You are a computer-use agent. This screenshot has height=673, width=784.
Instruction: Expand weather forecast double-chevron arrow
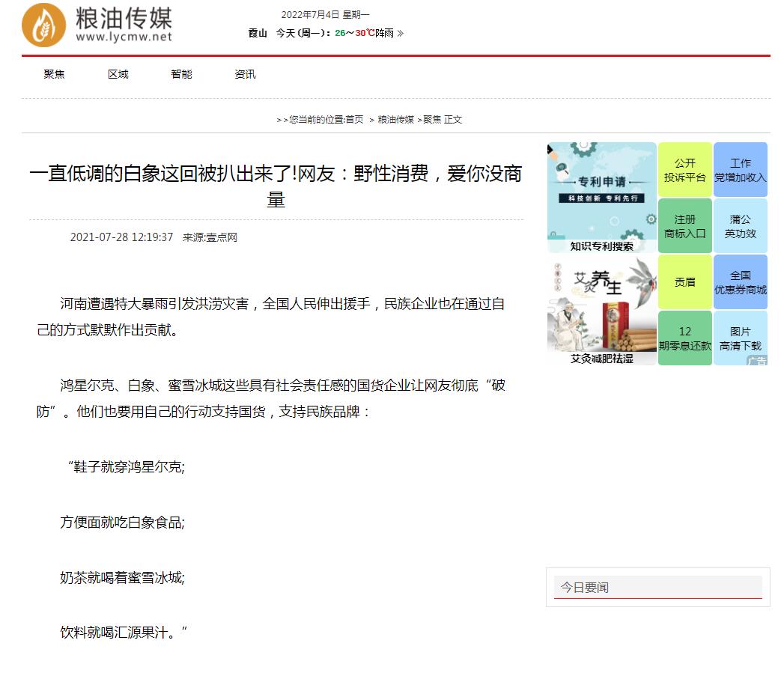coord(400,34)
